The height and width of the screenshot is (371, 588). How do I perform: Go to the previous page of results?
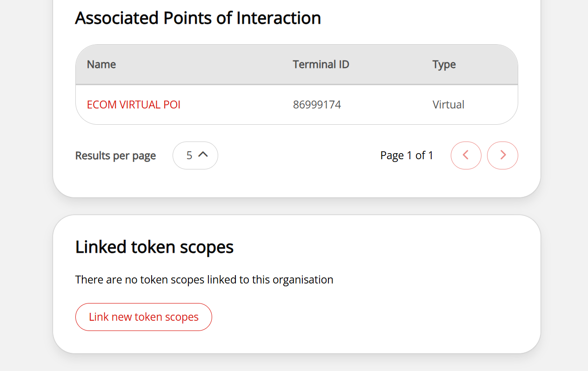(x=466, y=155)
